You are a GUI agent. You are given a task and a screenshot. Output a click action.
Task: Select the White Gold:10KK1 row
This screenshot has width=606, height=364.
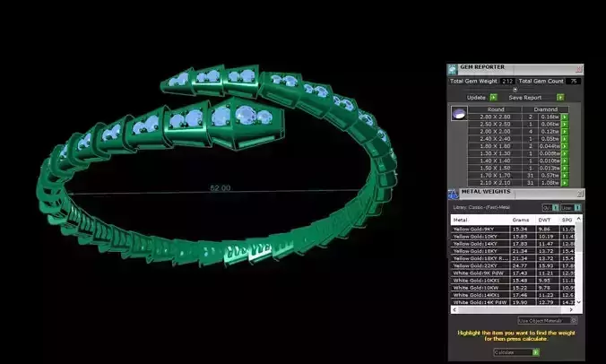coord(513,281)
